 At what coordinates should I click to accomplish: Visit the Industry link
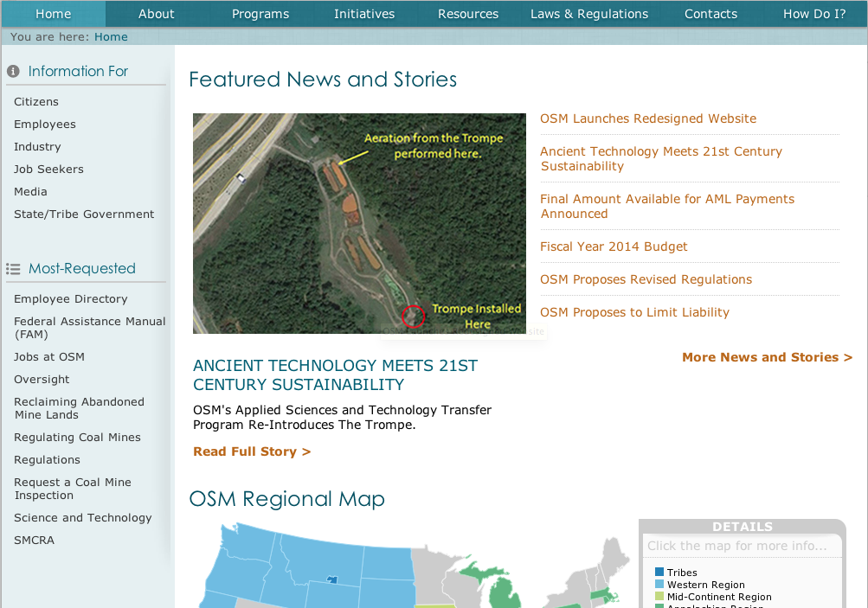tap(37, 147)
